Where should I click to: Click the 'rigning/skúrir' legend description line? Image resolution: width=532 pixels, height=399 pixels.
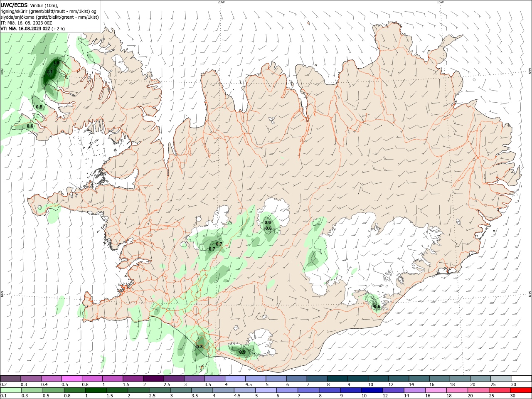point(48,11)
